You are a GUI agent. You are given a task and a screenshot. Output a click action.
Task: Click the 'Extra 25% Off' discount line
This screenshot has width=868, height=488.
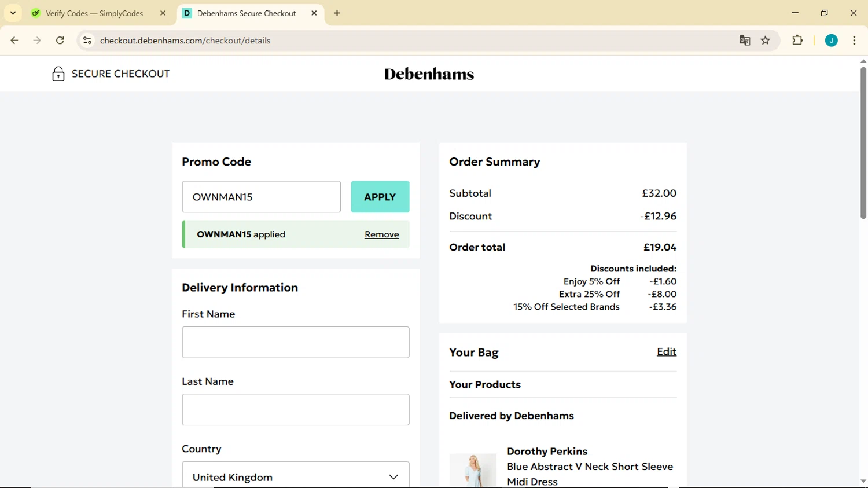(618, 294)
